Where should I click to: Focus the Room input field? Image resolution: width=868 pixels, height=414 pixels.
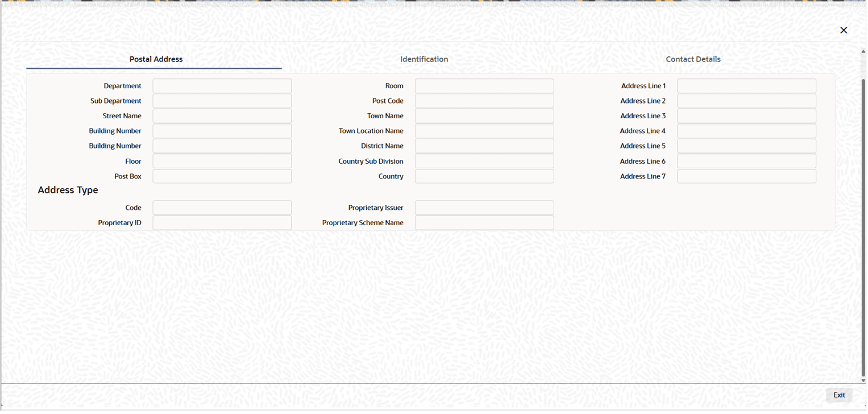pyautogui.click(x=484, y=86)
